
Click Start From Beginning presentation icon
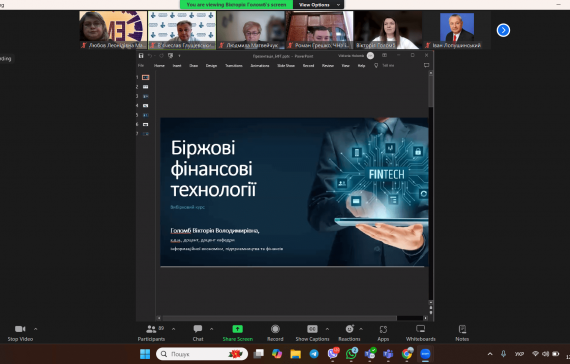click(170, 56)
